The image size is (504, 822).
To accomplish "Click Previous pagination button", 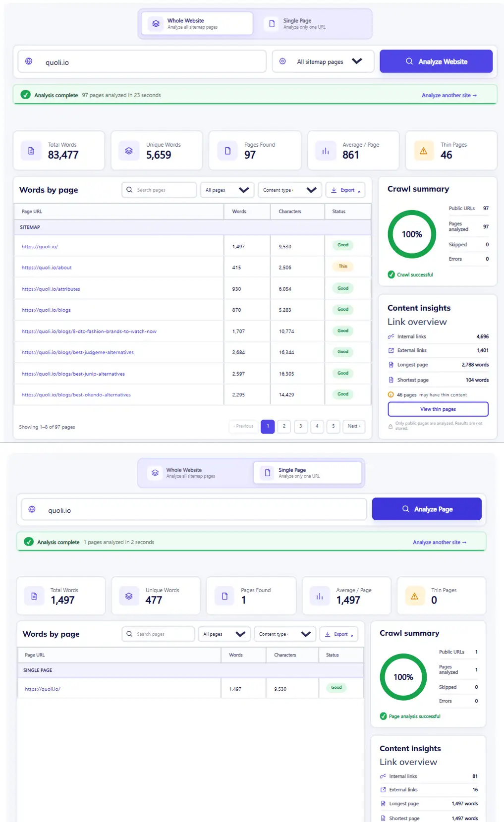I will click(x=243, y=426).
